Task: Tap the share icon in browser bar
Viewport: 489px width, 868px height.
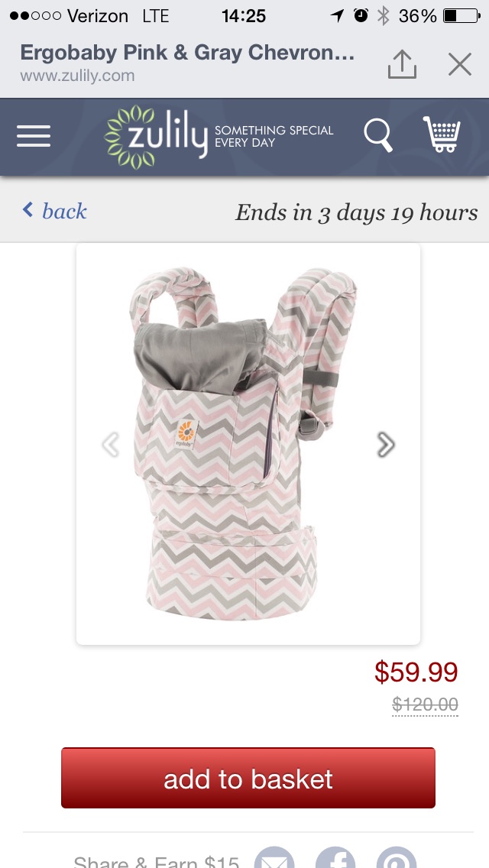Action: [402, 64]
